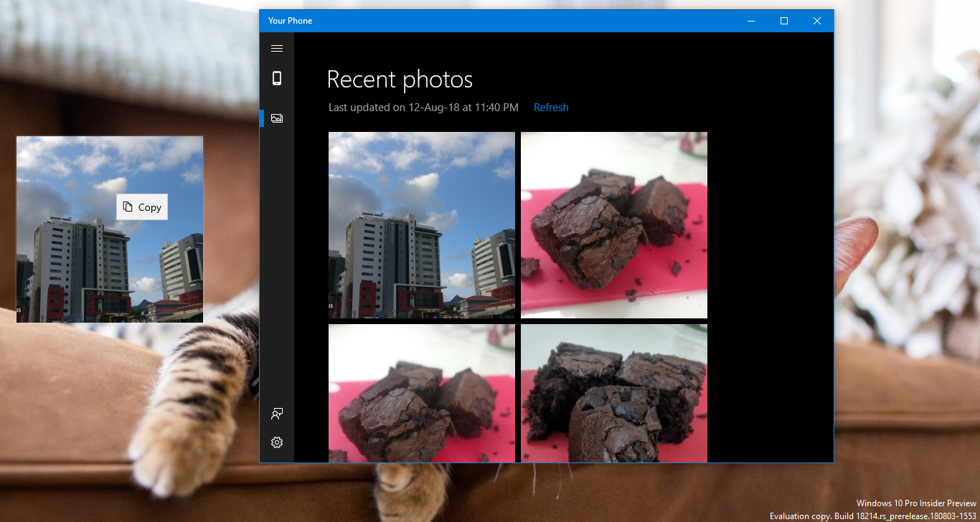Screen dimensions: 980x522
Task: Open the hamburger navigation menu
Action: (277, 49)
